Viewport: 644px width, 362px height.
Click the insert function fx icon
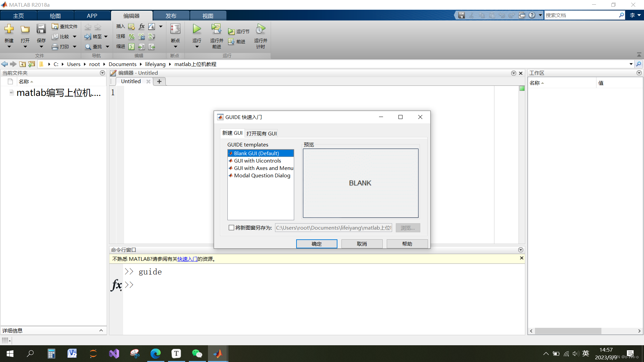point(142,26)
